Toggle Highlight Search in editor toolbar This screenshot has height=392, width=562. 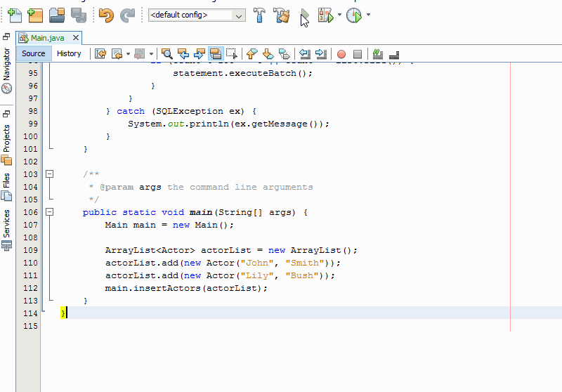point(216,53)
